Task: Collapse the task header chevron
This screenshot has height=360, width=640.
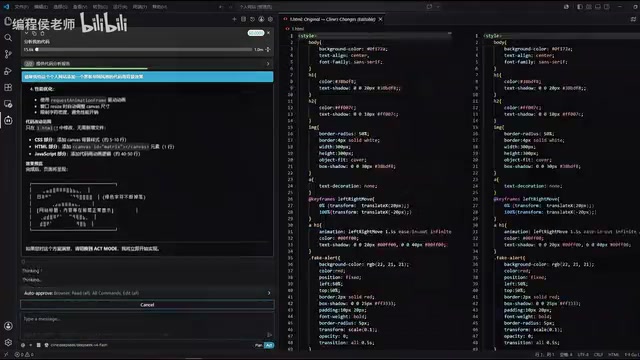Action: click(x=27, y=33)
